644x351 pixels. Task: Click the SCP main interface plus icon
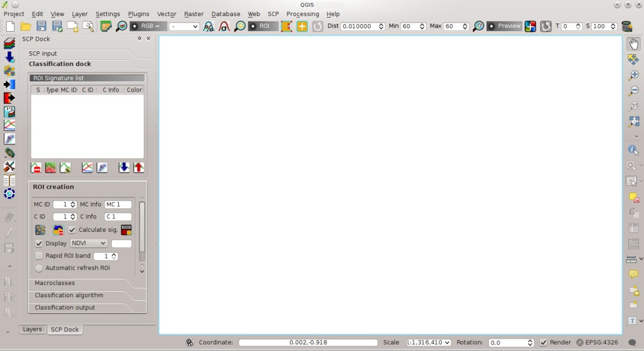106,26
